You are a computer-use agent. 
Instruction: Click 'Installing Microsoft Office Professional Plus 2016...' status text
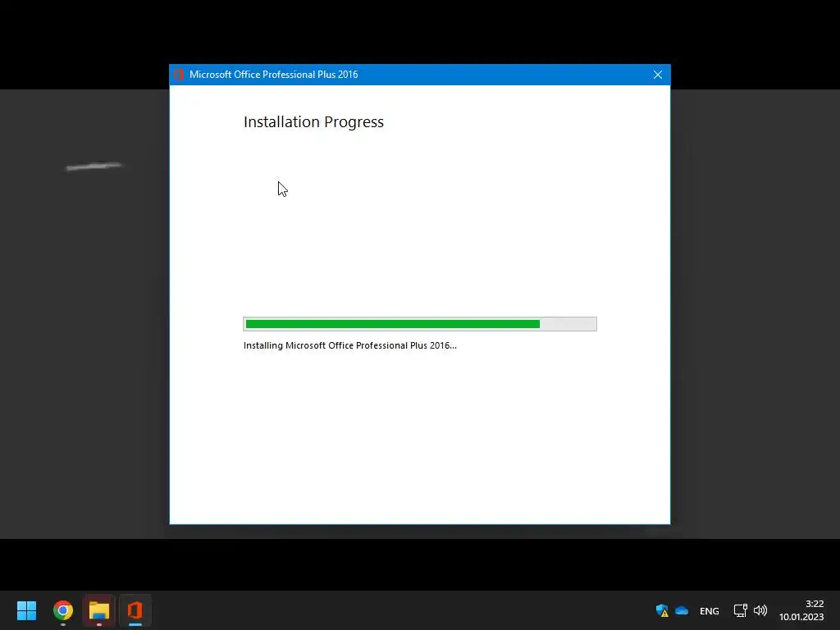point(350,345)
